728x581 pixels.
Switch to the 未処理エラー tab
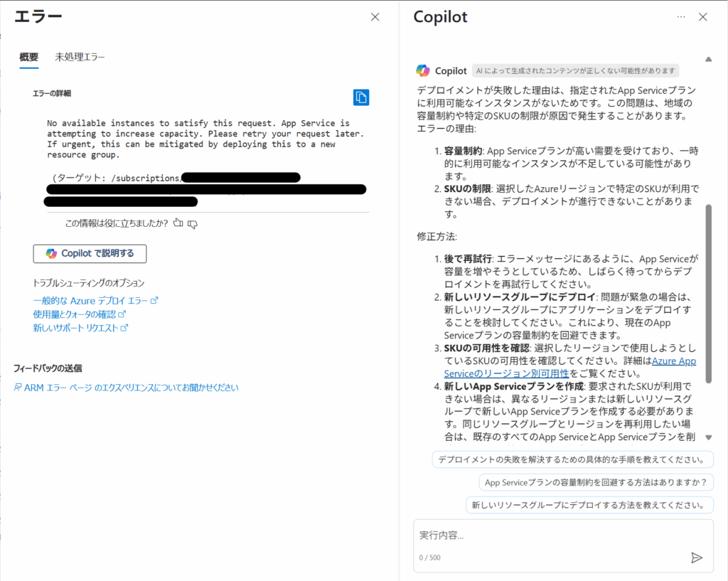[80, 57]
